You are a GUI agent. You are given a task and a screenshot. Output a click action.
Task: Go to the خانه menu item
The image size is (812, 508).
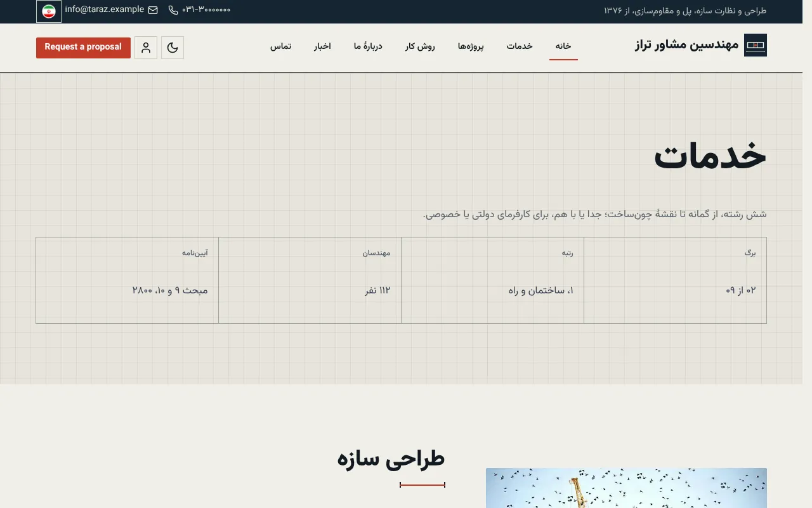tap(563, 46)
